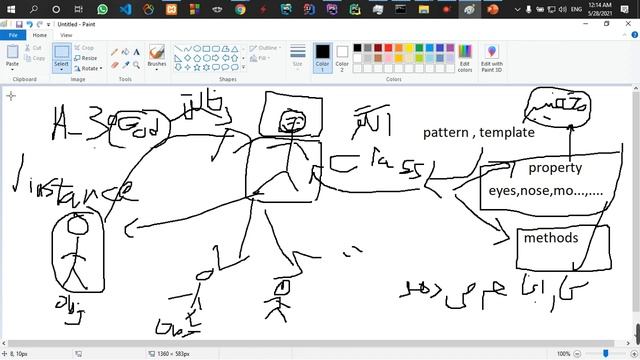Image resolution: width=640 pixels, height=360 pixels.
Task: Pick the red color swatch
Action: (x=389, y=48)
